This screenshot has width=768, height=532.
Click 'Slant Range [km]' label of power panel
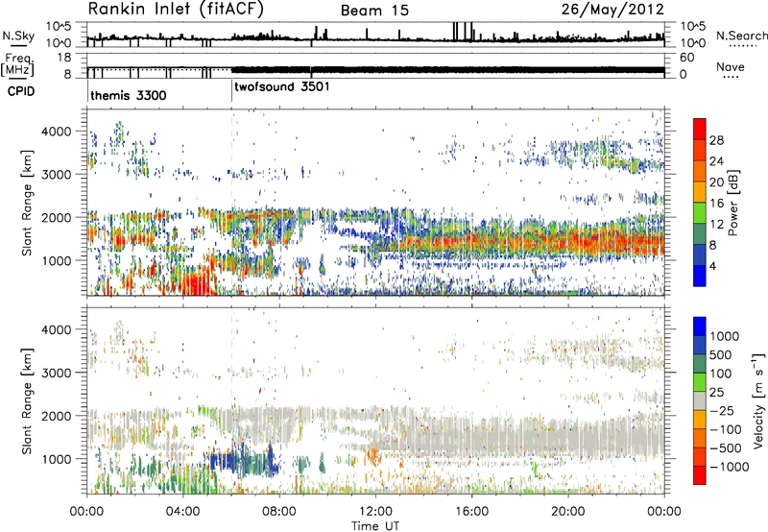(27, 203)
